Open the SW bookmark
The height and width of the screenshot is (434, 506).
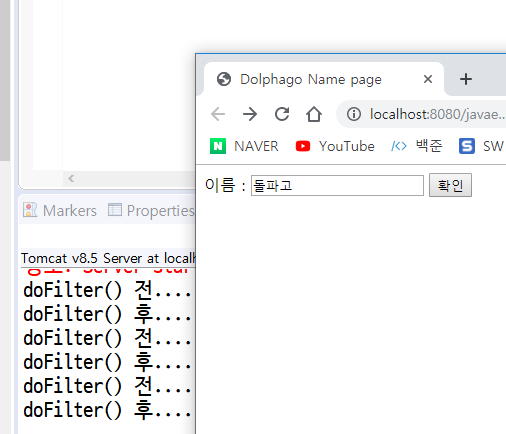tap(481, 146)
